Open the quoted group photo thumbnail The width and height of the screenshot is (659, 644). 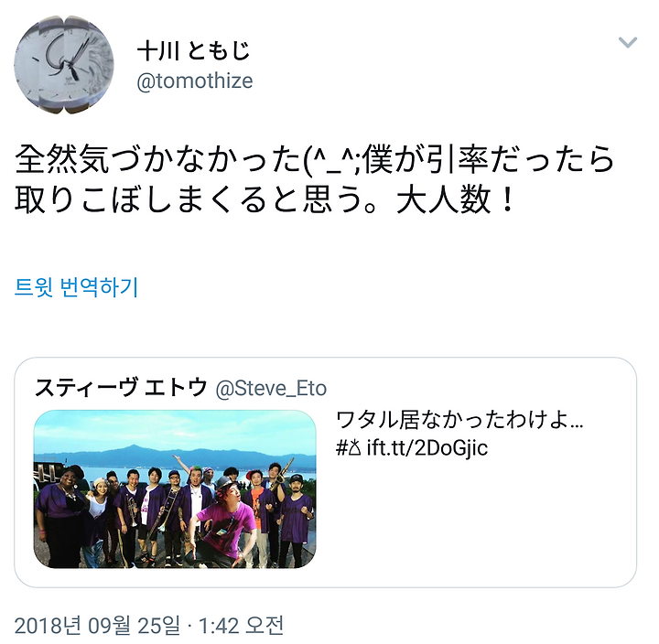(175, 489)
